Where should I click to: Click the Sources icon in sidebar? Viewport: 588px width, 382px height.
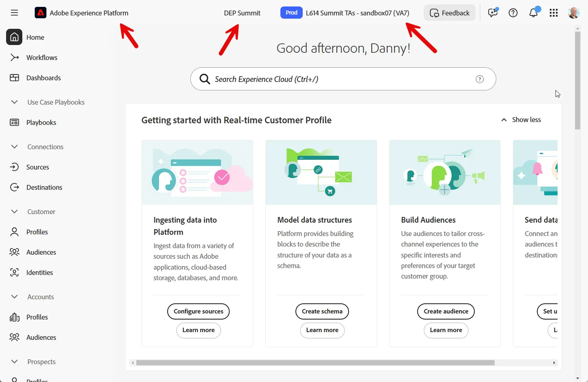(14, 167)
